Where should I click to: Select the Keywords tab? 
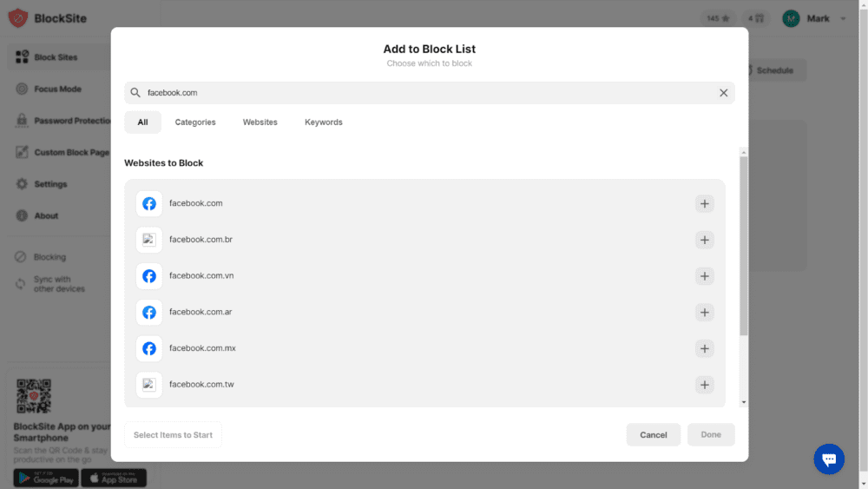coord(323,122)
